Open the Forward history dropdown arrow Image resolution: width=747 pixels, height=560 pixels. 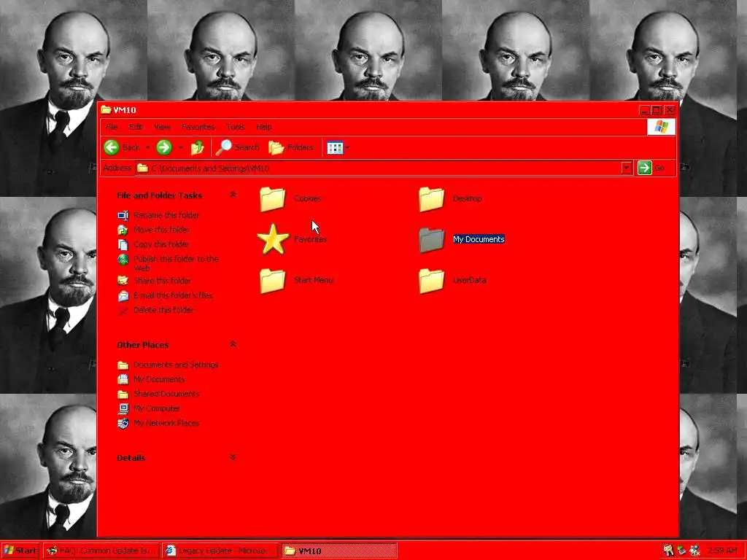(181, 147)
